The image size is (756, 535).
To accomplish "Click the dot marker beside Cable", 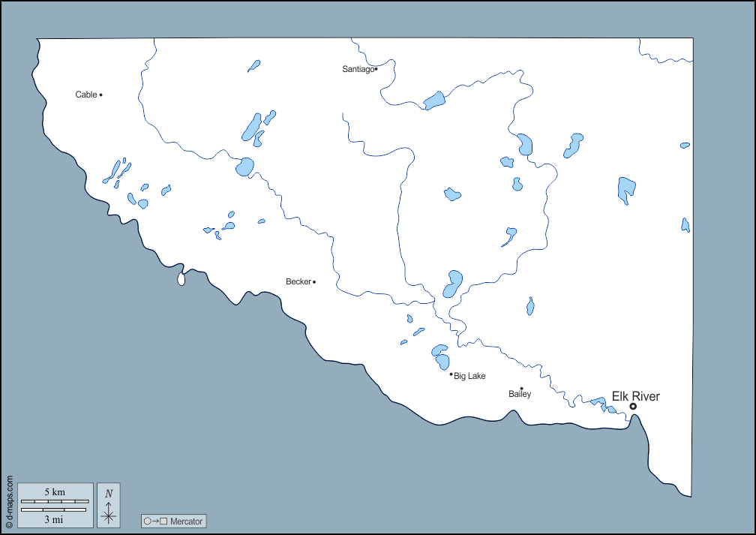I will (x=101, y=95).
